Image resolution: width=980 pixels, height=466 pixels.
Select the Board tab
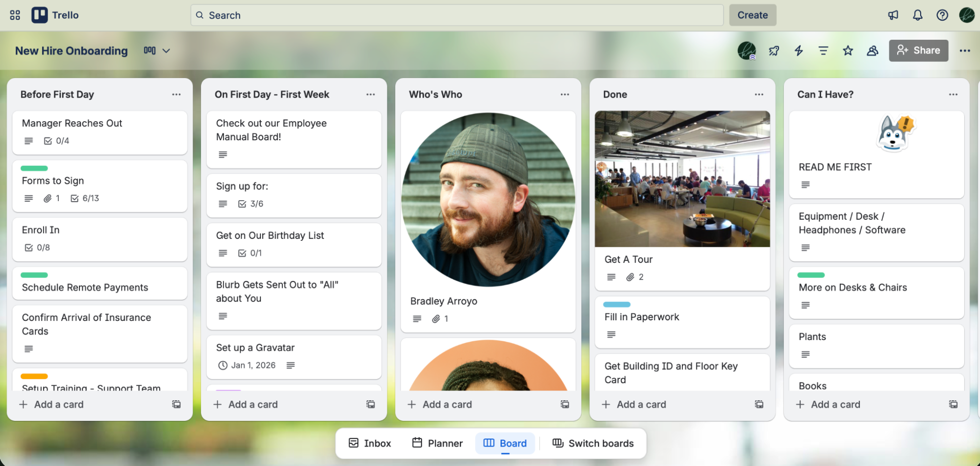(x=505, y=443)
